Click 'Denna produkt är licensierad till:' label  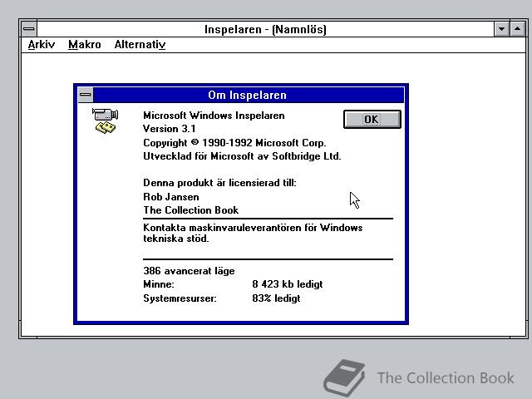219,183
